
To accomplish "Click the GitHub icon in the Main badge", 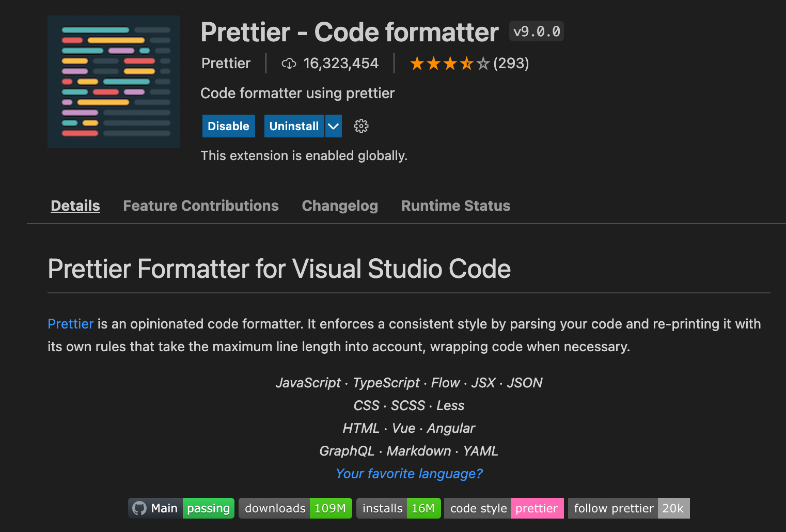I will tap(139, 508).
